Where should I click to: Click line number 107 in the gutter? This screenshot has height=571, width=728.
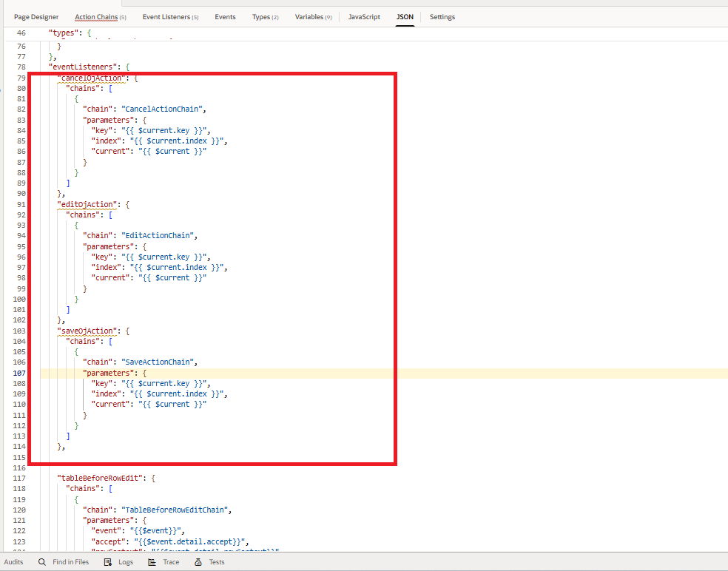pos(20,374)
